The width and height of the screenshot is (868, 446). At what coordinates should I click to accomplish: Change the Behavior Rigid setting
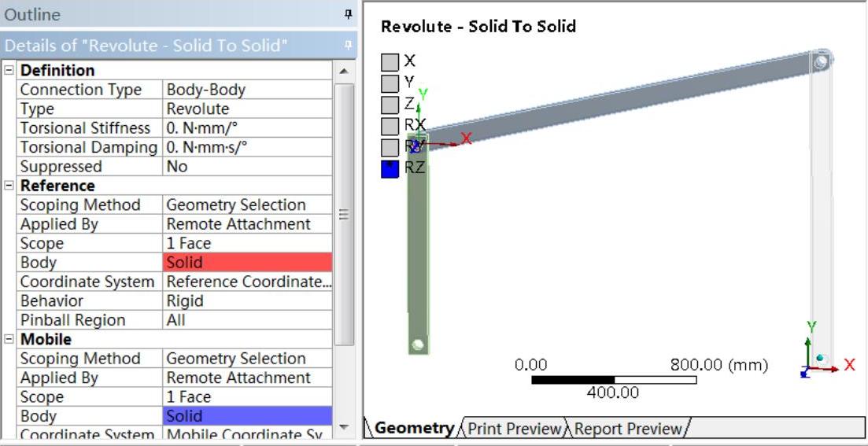[247, 301]
